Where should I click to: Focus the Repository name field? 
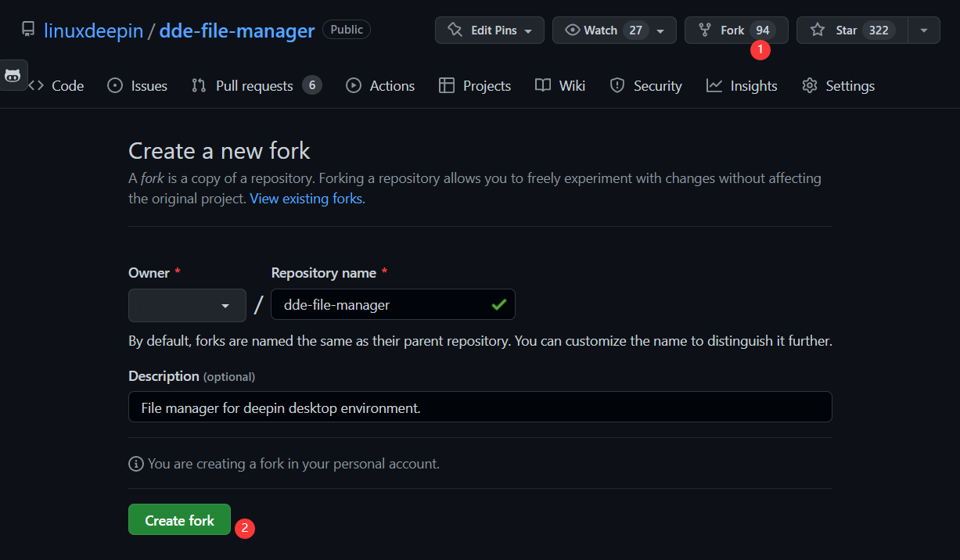coord(393,305)
